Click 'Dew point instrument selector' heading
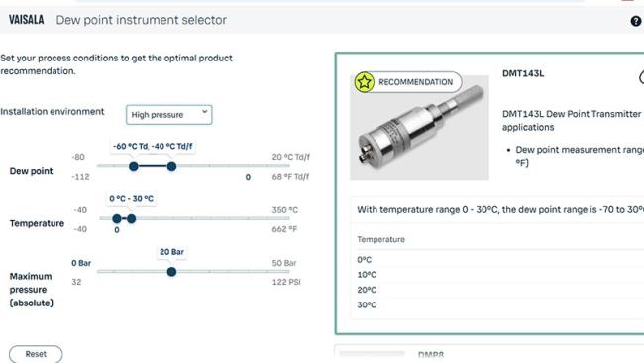644x363 pixels. (x=142, y=20)
